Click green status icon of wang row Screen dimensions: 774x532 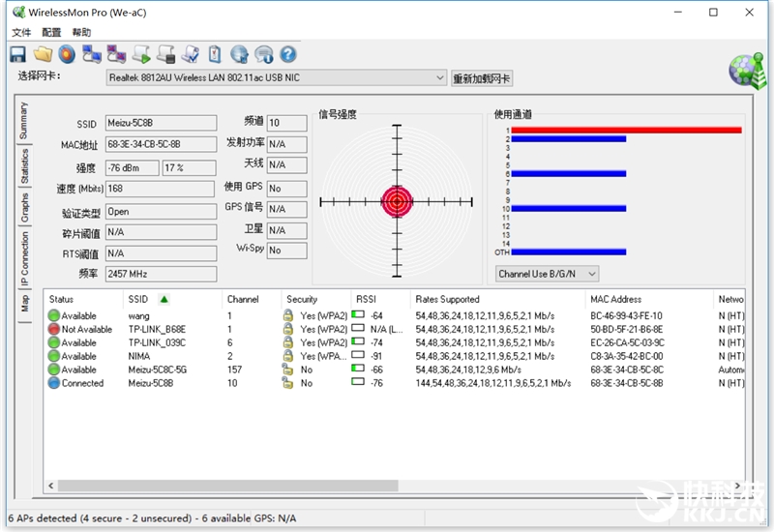54,315
